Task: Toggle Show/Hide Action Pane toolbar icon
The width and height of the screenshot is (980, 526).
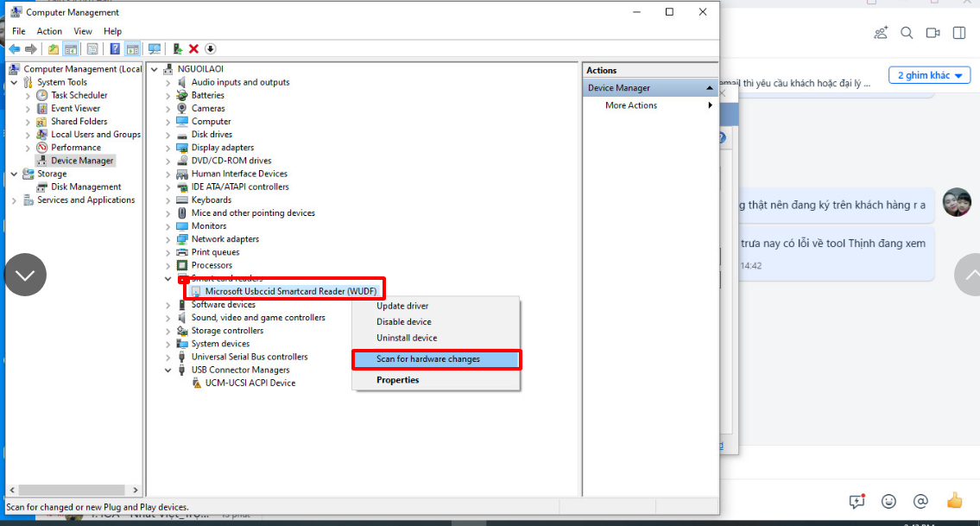Action: pyautogui.click(x=132, y=48)
